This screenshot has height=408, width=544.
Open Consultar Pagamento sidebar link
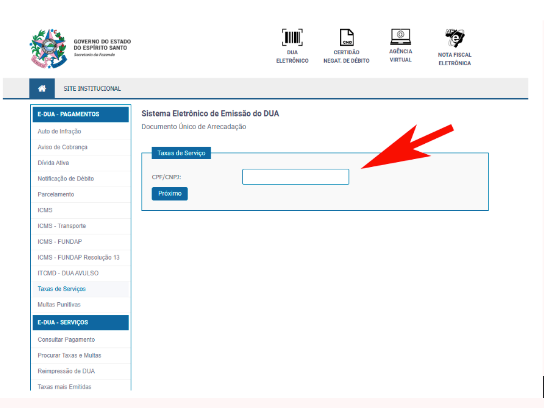66,340
